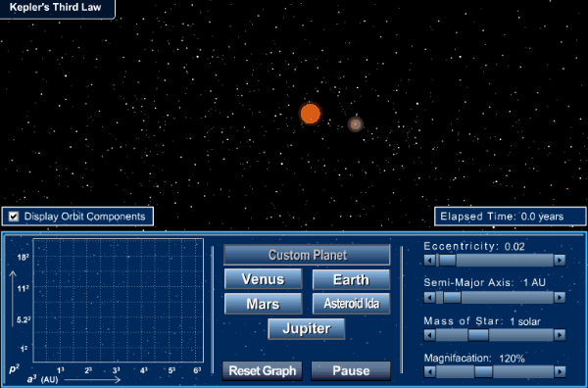Click Mass of Star left arrow
Screen dimensions: 588x388
click(430, 335)
